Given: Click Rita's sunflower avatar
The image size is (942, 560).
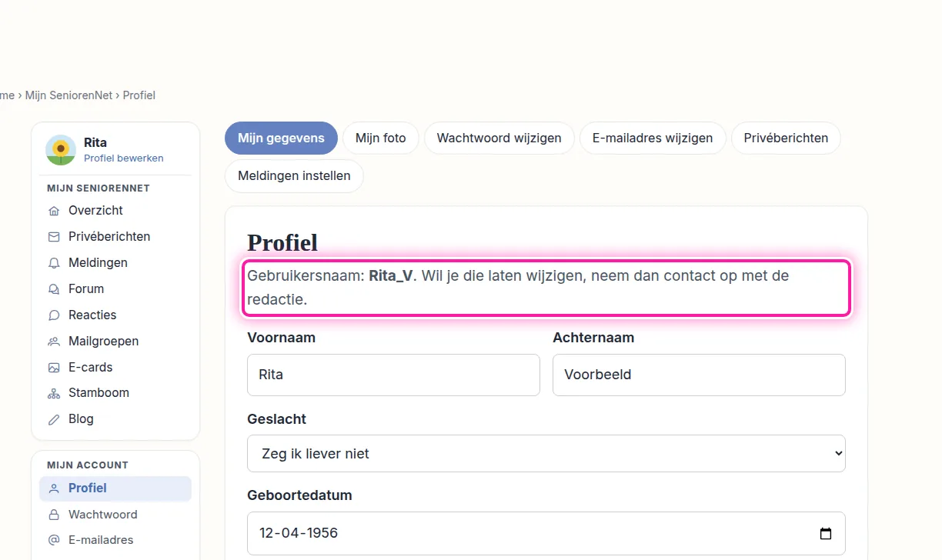Looking at the screenshot, I should pos(60,150).
